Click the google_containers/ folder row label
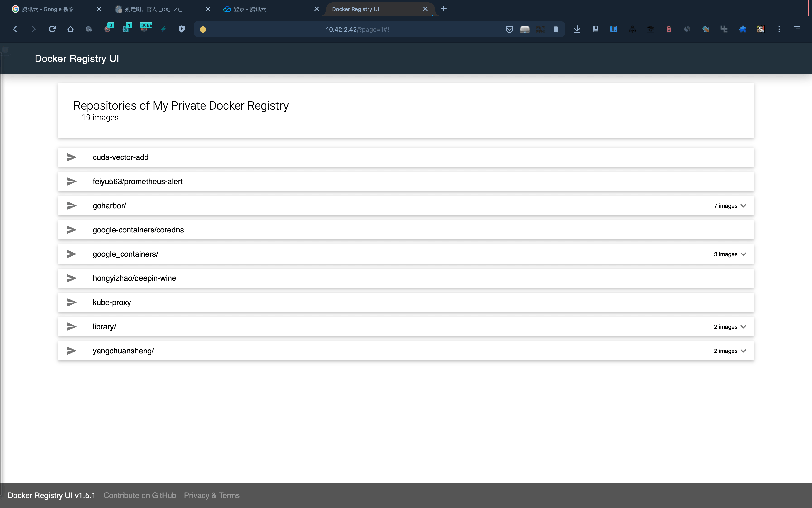The width and height of the screenshot is (812, 508). (125, 254)
